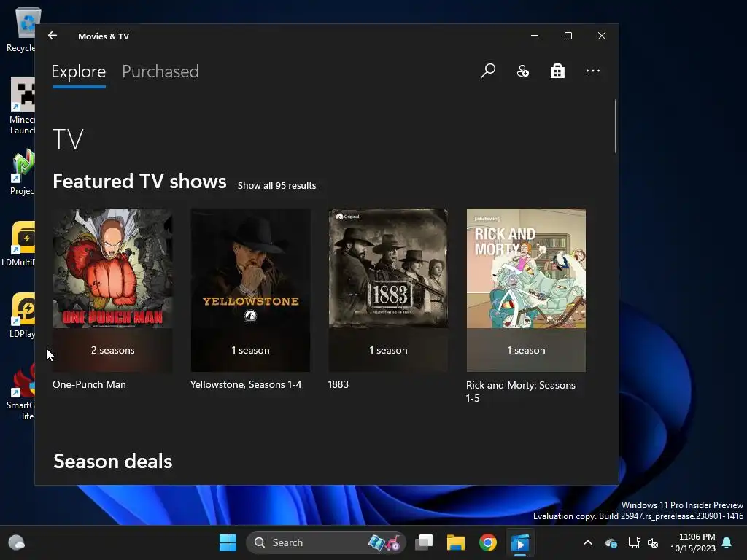Image resolution: width=747 pixels, height=560 pixels.
Task: Open the clock showing 11:06 PM
Action: click(693, 542)
